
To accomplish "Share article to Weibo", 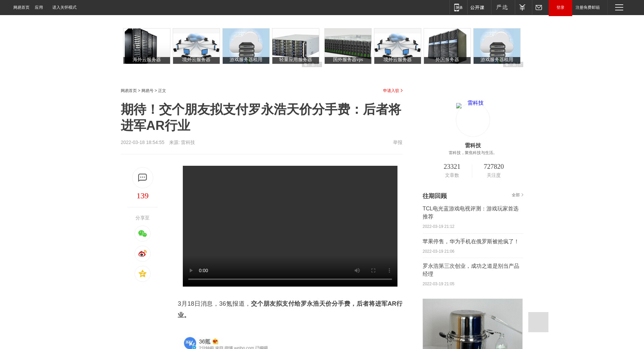I will click(143, 254).
